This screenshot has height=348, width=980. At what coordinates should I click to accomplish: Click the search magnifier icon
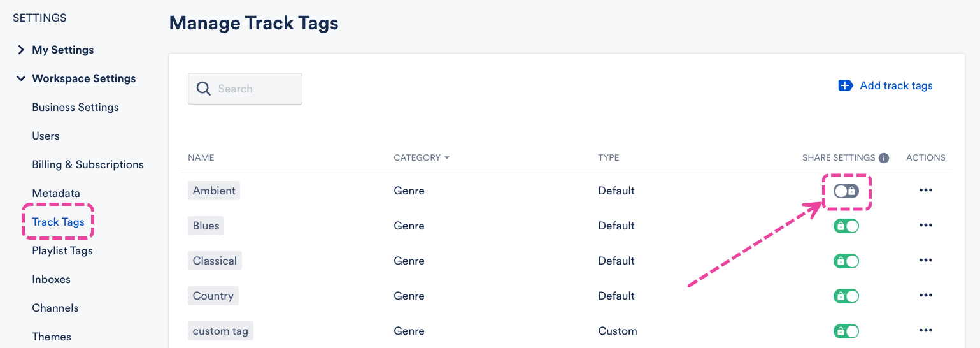tap(204, 89)
